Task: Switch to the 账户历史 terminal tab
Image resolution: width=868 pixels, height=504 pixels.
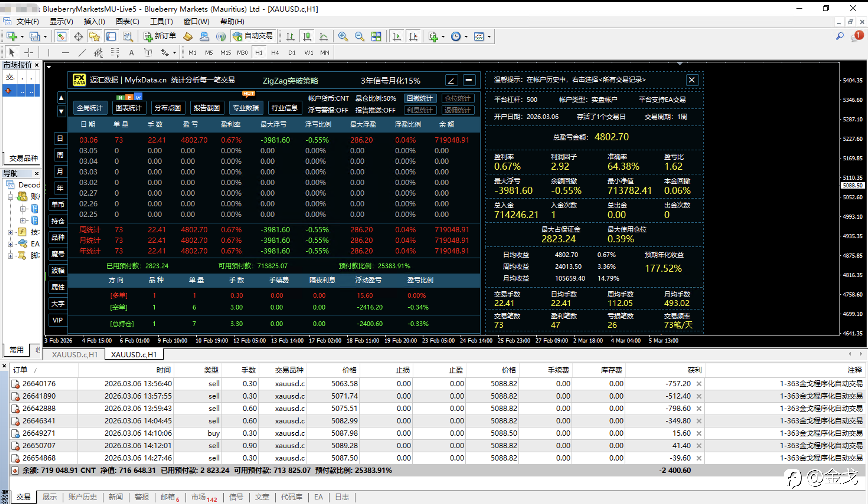Action: [82, 497]
